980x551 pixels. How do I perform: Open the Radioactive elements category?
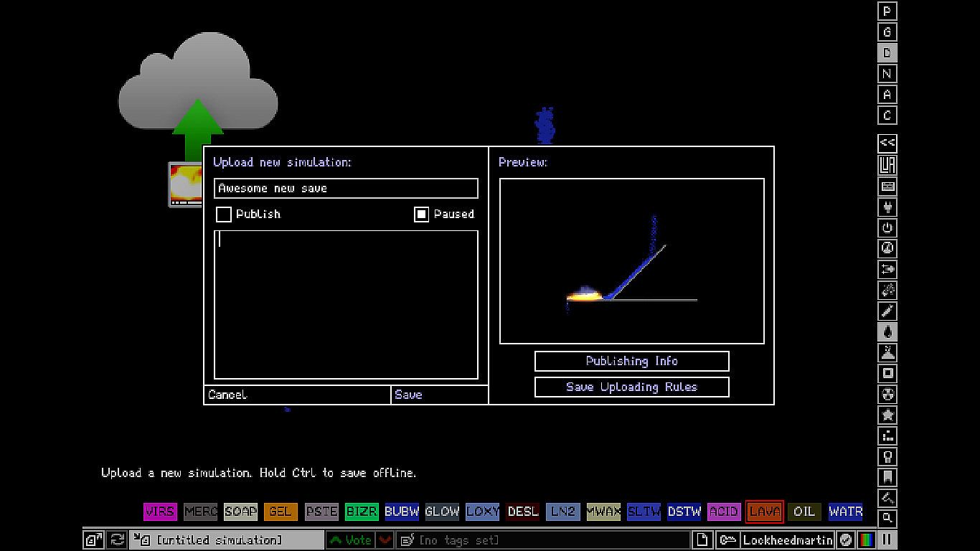point(887,394)
